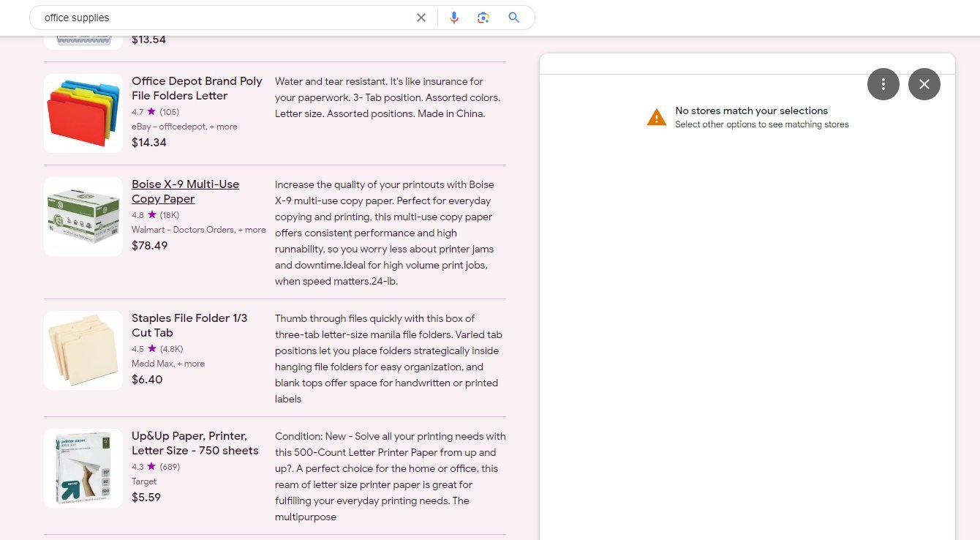Viewport: 980px width, 540px height.
Task: Open Office Depot Brand Poly File Folders title
Action: 197,89
